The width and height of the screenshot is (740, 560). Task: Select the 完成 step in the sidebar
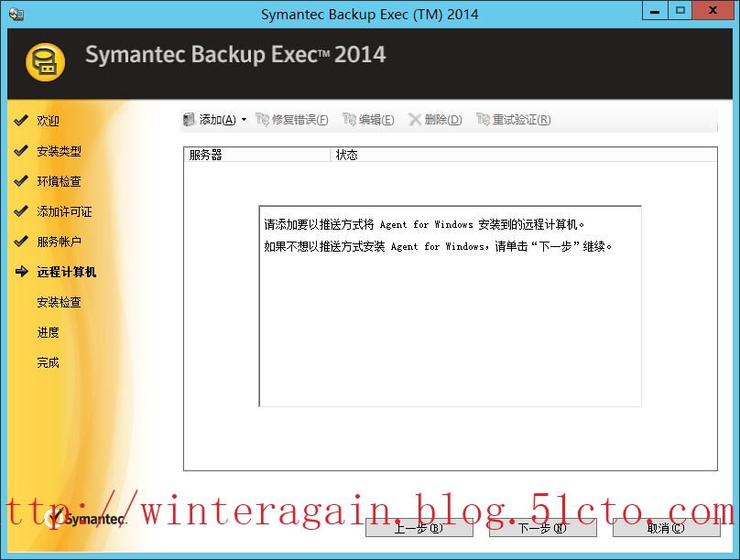tap(49, 362)
